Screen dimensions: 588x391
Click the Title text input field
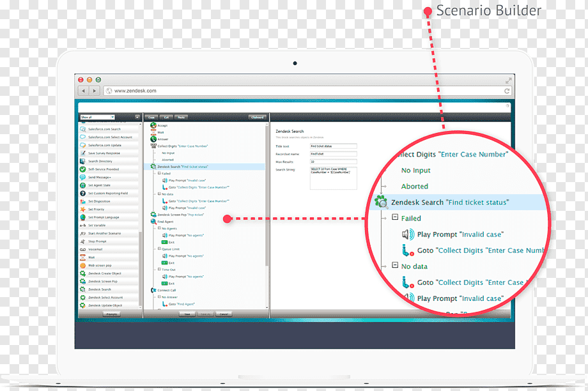tap(334, 146)
